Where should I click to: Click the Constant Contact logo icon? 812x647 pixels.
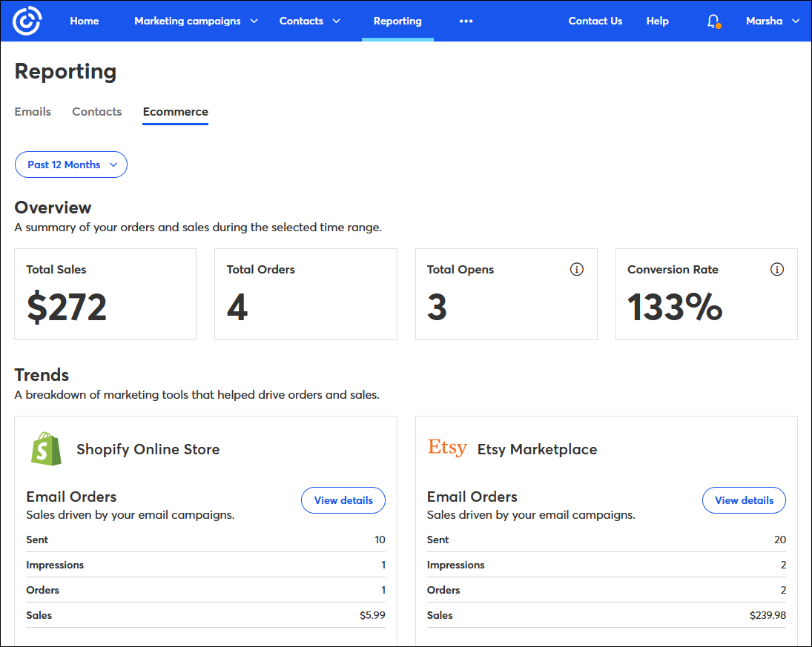click(x=27, y=21)
